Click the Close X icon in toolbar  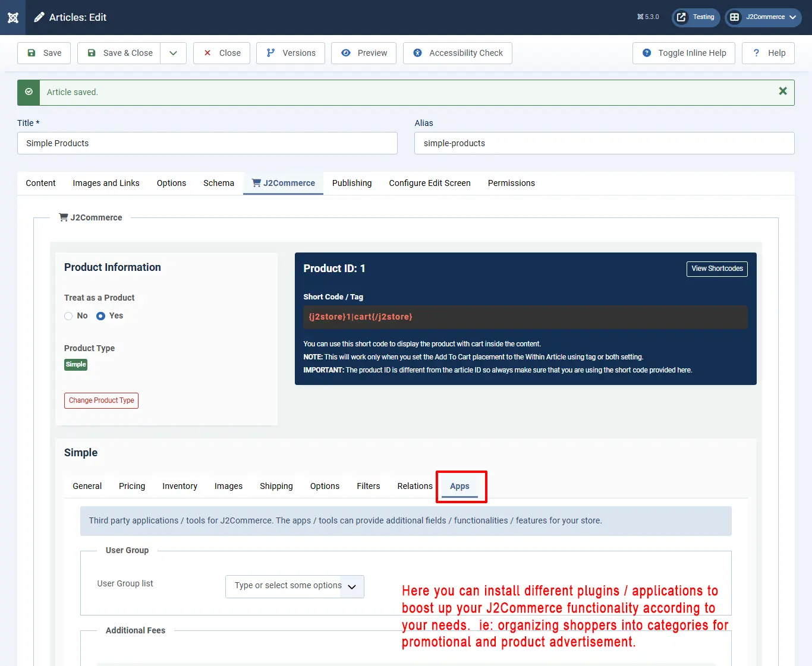pos(207,53)
